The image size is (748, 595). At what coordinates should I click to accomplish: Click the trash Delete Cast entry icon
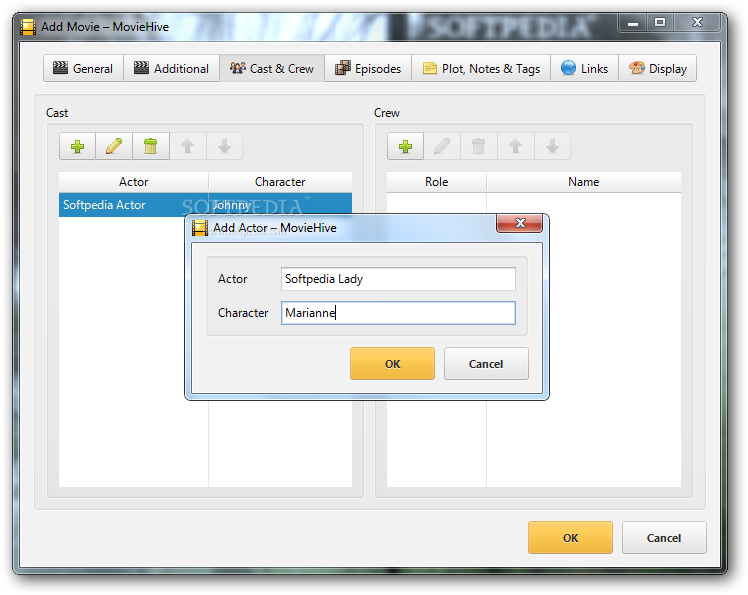(151, 146)
